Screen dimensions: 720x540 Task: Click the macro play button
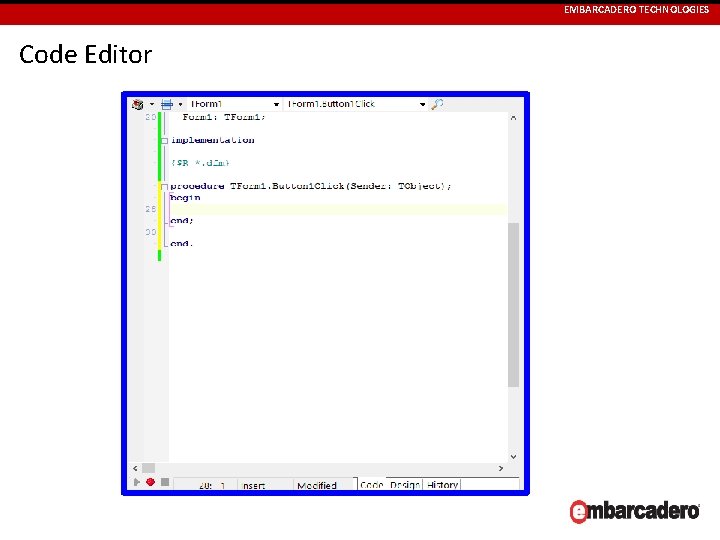[137, 482]
